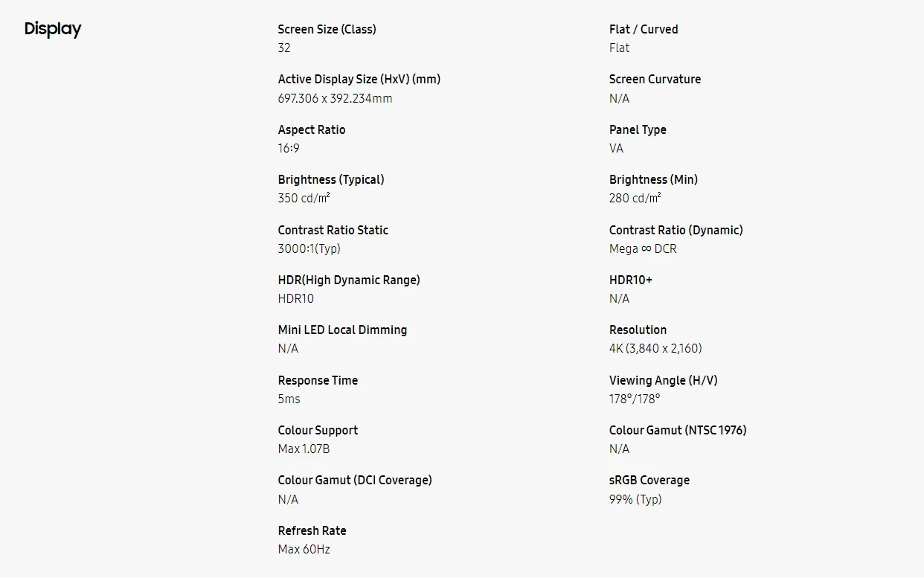The width and height of the screenshot is (924, 578).
Task: Click the 4K (3,840 x 2,160) resolution value
Action: click(655, 348)
